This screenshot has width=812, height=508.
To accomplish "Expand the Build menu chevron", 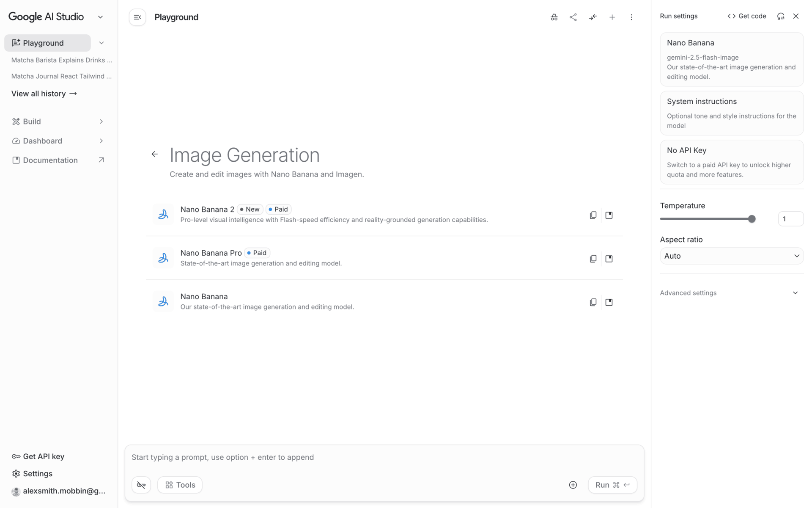I will coord(101,121).
